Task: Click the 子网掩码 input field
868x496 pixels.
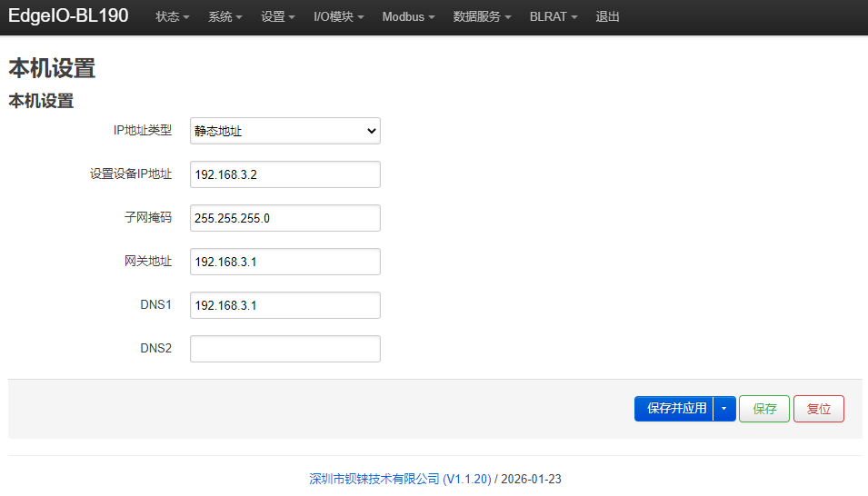Action: [285, 218]
